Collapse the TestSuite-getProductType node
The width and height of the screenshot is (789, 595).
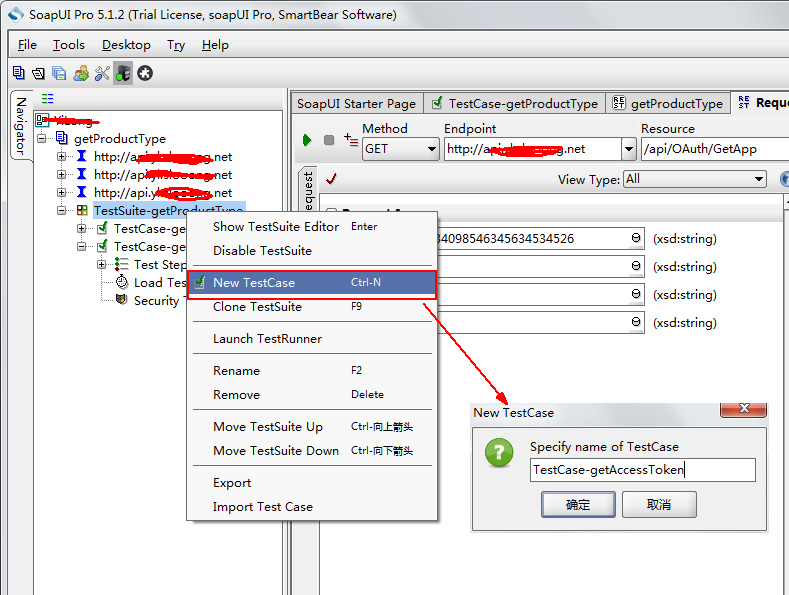pos(61,211)
